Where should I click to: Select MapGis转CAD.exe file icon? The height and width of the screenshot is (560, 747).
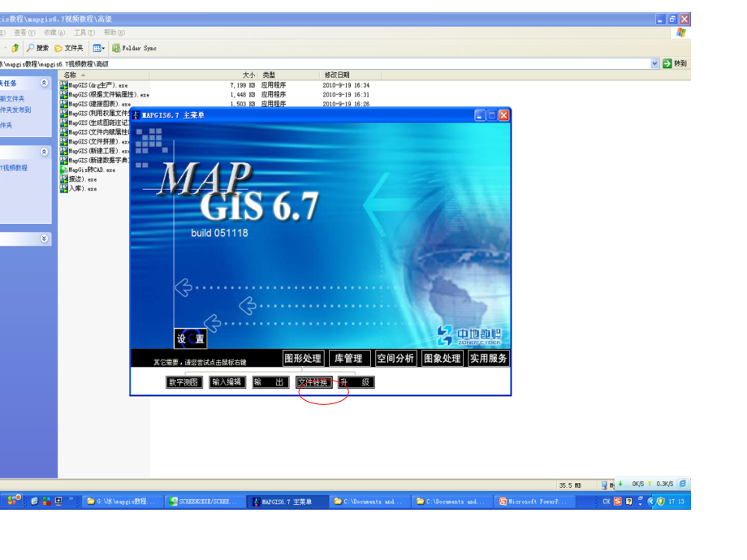(64, 170)
